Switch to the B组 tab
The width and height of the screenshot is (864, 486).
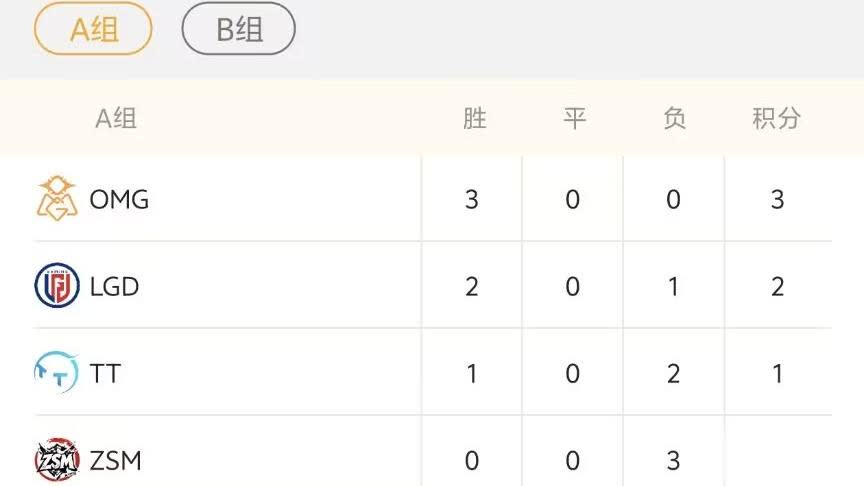(x=238, y=29)
